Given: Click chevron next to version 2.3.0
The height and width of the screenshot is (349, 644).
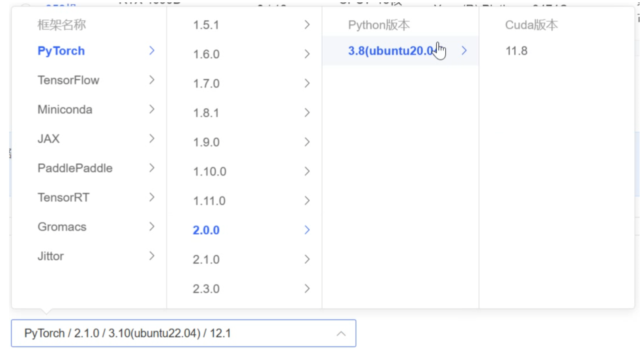Looking at the screenshot, I should [x=307, y=289].
